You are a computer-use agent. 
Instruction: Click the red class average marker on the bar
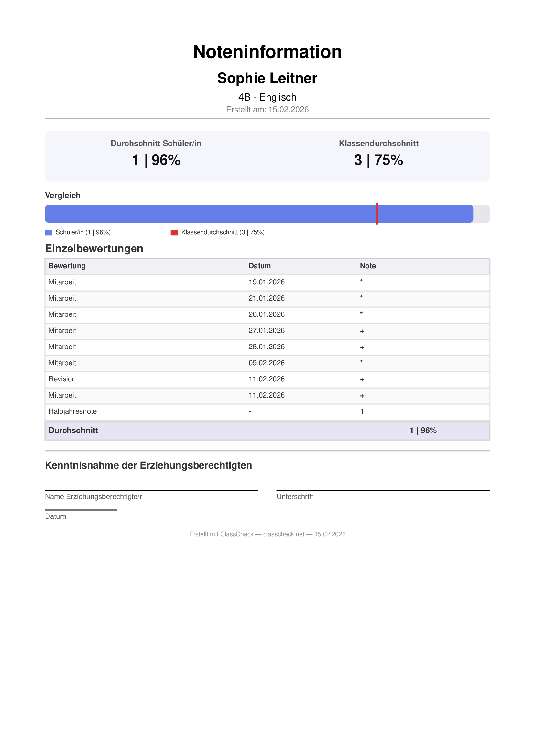pyautogui.click(x=377, y=214)
